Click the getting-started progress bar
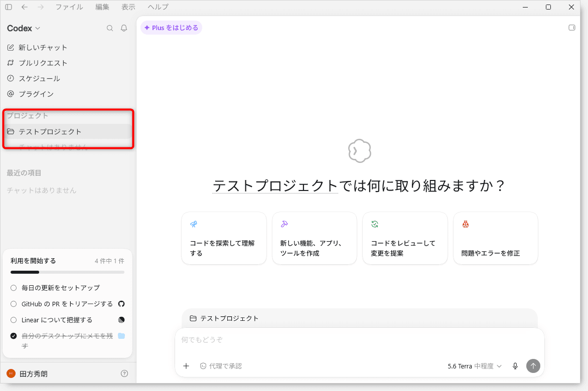 68,272
